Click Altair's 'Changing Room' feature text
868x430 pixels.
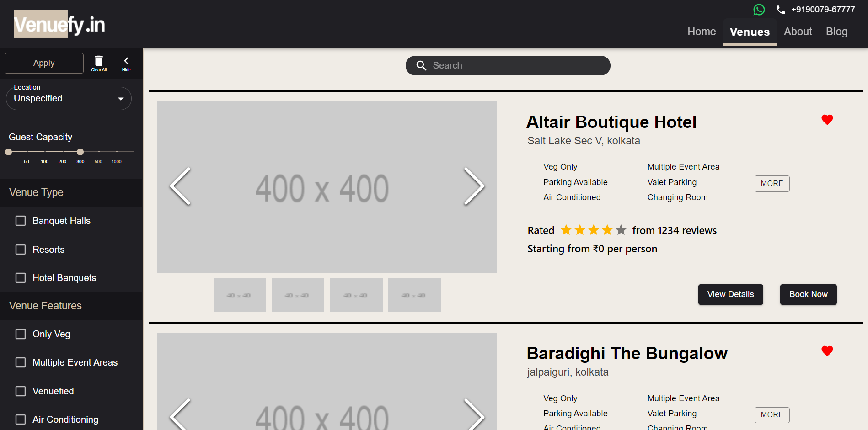pos(677,197)
